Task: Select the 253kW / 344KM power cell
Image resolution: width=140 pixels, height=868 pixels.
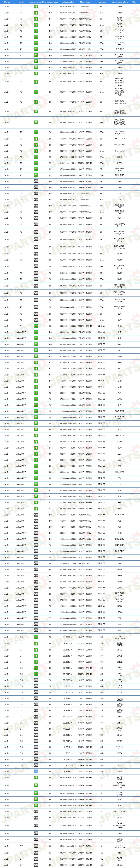Action: [85, 502]
